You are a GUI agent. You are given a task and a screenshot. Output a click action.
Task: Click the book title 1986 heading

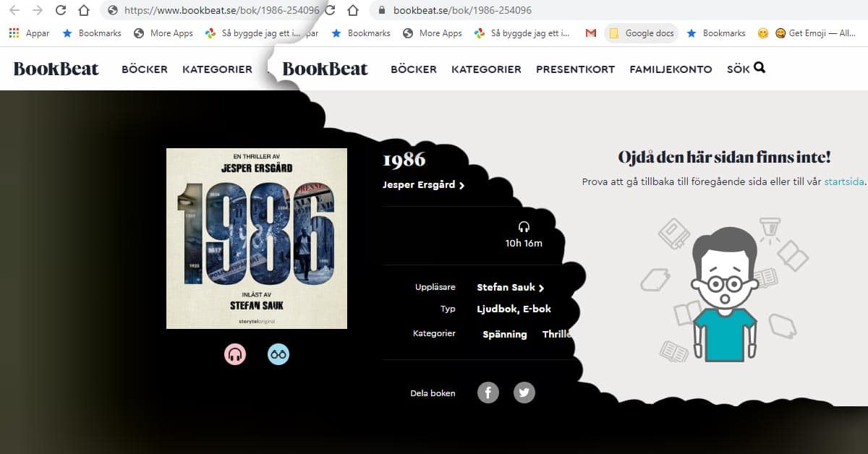pyautogui.click(x=404, y=160)
